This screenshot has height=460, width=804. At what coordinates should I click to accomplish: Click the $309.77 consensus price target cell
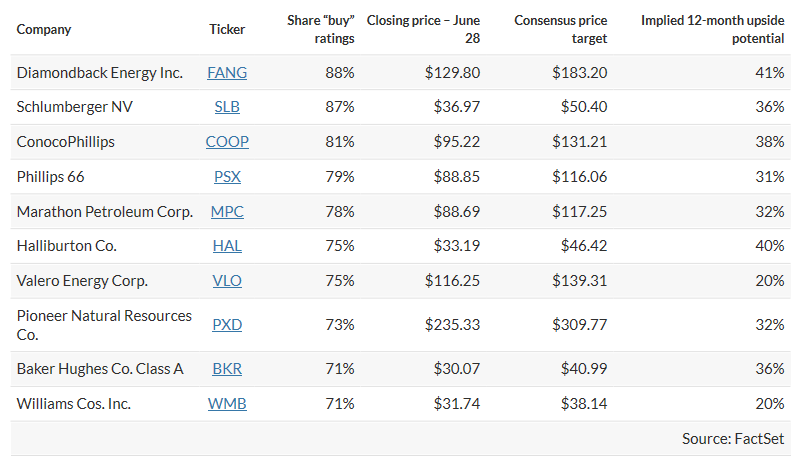point(579,325)
